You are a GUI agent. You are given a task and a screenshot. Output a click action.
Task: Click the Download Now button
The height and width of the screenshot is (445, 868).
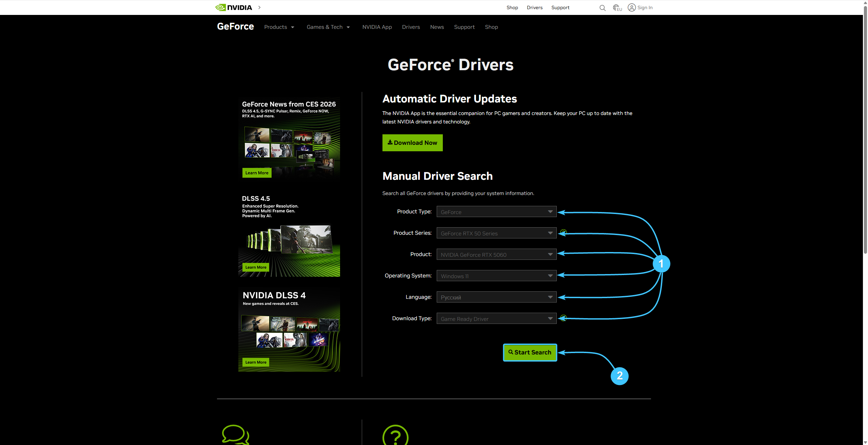pos(412,143)
